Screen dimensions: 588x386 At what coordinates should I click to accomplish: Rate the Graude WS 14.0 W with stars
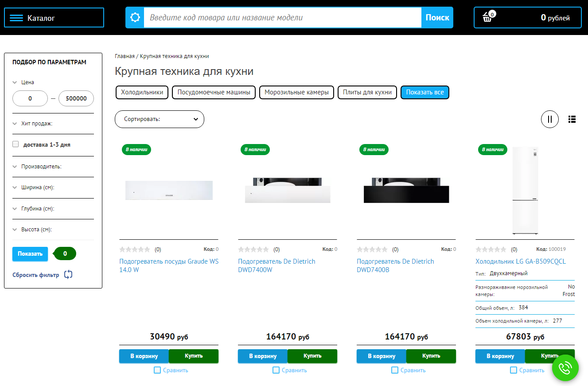135,250
